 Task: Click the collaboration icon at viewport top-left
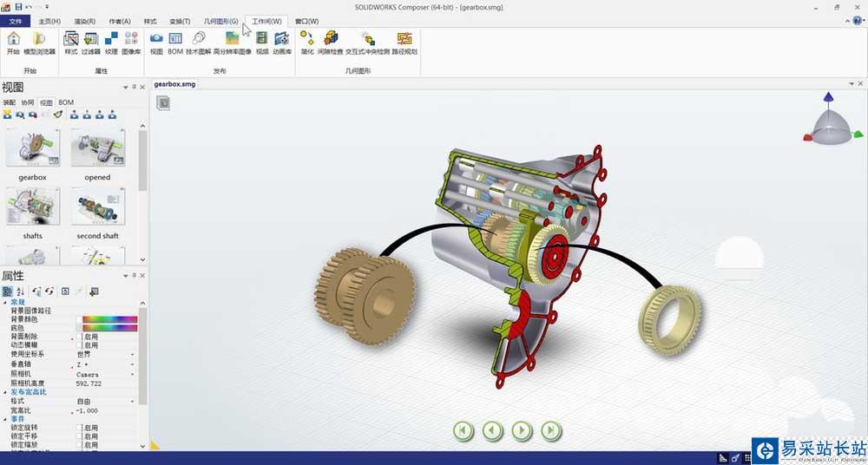pos(163,103)
